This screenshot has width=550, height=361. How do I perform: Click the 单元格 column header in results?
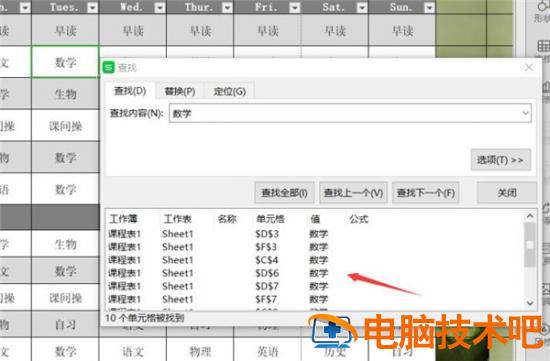tap(270, 219)
